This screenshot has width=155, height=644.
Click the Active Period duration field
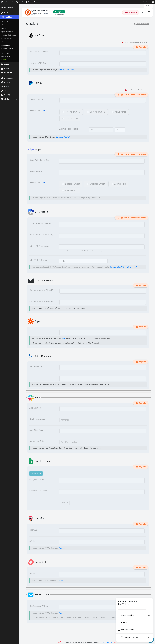[101, 130]
